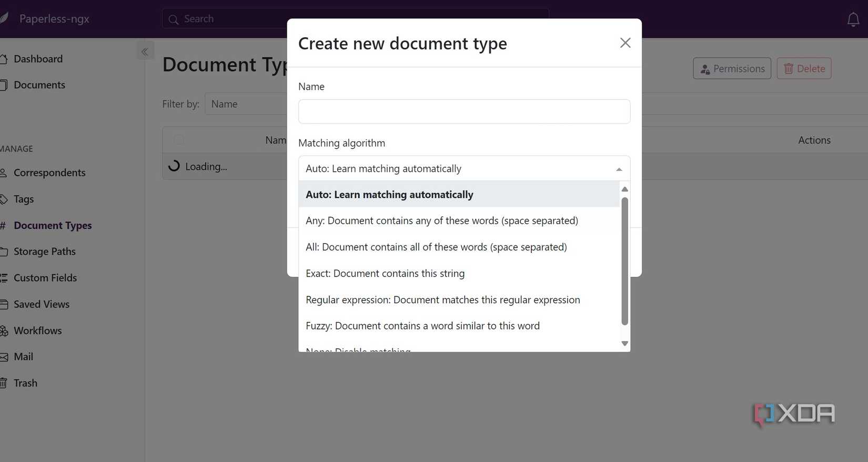This screenshot has height=462, width=868.
Task: Click the Name input field in dialog
Action: coord(464,111)
